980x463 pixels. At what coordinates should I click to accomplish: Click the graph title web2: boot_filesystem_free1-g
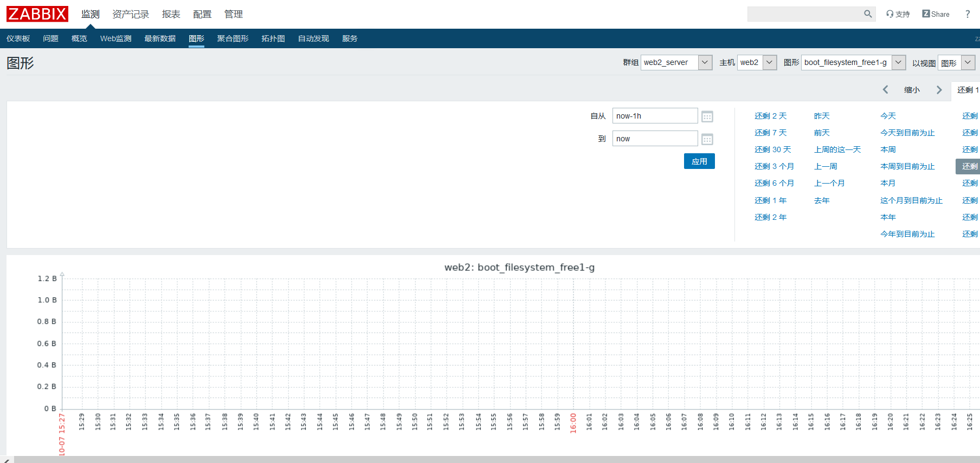click(519, 267)
